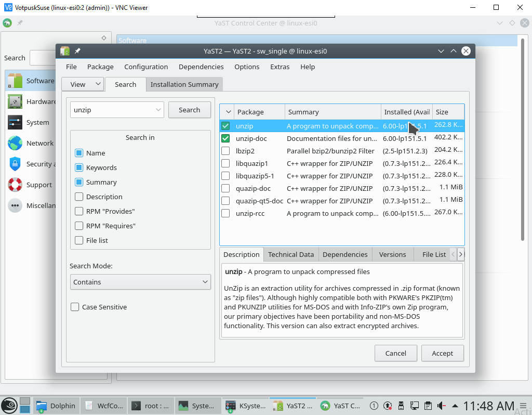The height and width of the screenshot is (415, 532).
Task: Open the virtual desktop pager in taskbar
Action: pyautogui.click(x=25, y=406)
